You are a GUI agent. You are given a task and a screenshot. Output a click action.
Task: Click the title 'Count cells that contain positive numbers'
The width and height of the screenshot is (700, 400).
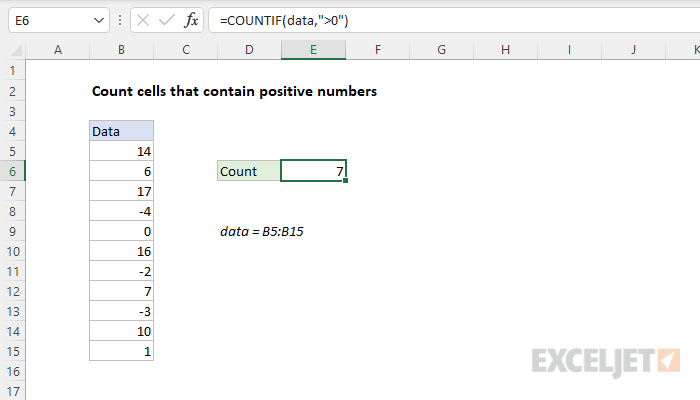click(x=234, y=91)
